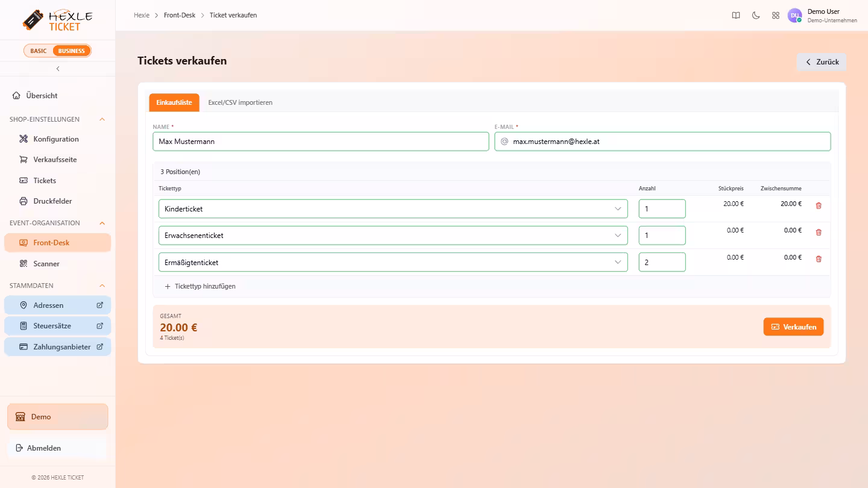Switch to Excel/CSV importieren tab

click(x=241, y=102)
